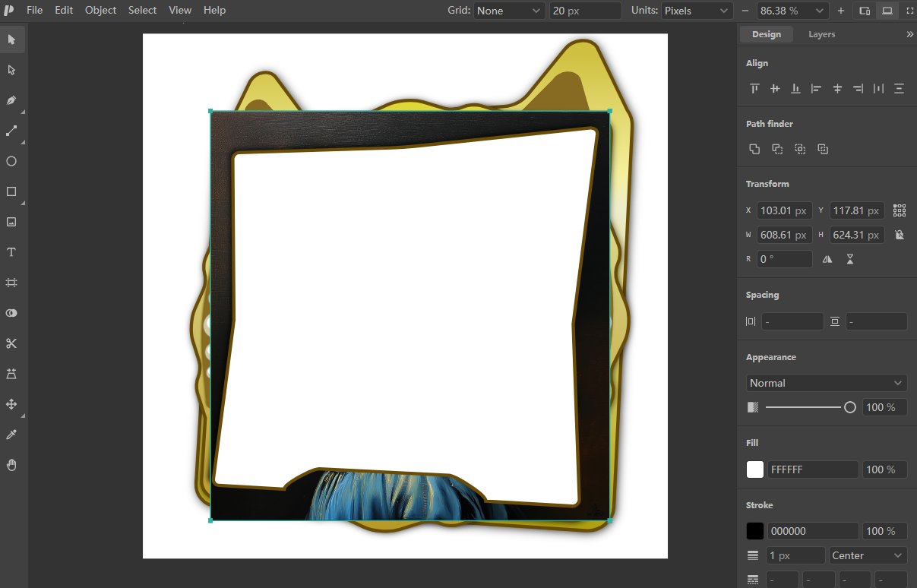Select the Scissors cut tool
The height and width of the screenshot is (588, 917).
11,343
